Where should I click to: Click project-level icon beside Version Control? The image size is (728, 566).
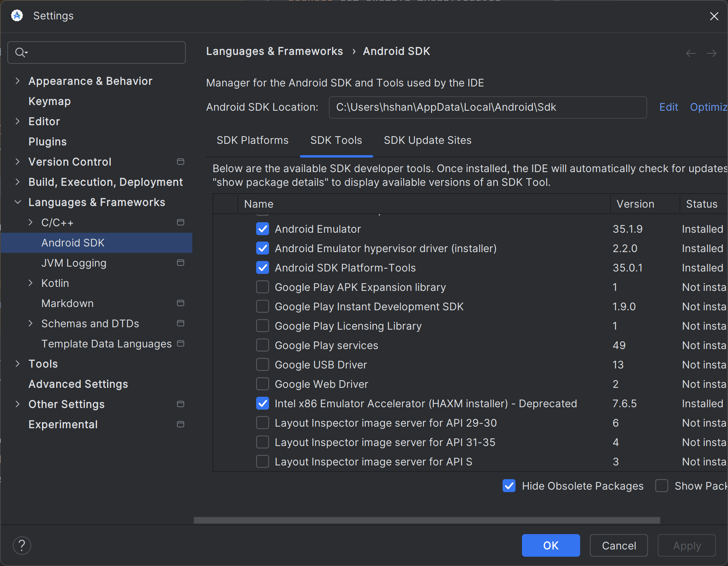pyautogui.click(x=181, y=162)
